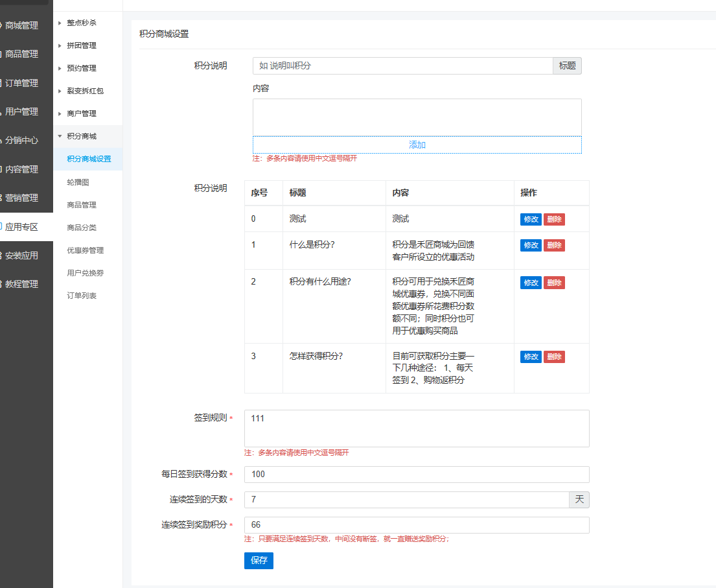Screen dimensions: 716x588
Task: Click 删除 for the 怎样获得积分? row
Action: 555,357
